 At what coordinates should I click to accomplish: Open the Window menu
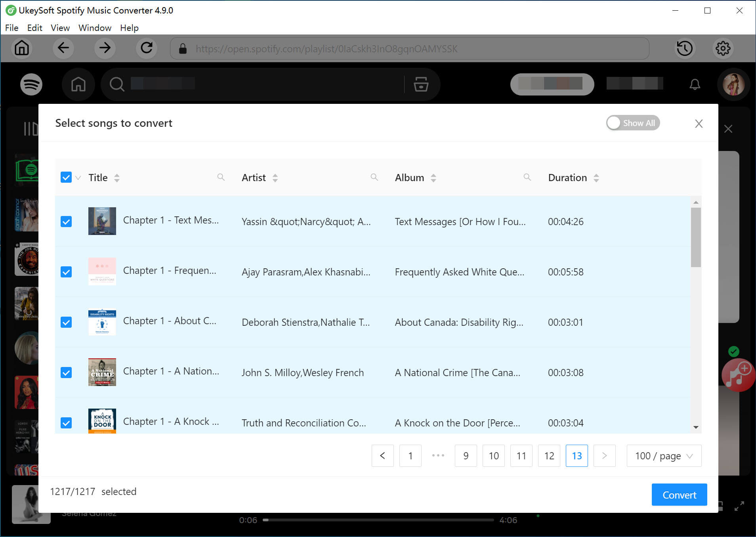point(95,28)
